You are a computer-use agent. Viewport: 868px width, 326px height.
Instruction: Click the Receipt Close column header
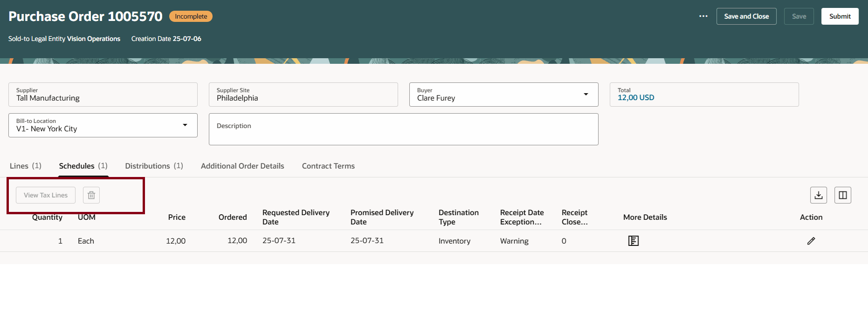click(575, 217)
